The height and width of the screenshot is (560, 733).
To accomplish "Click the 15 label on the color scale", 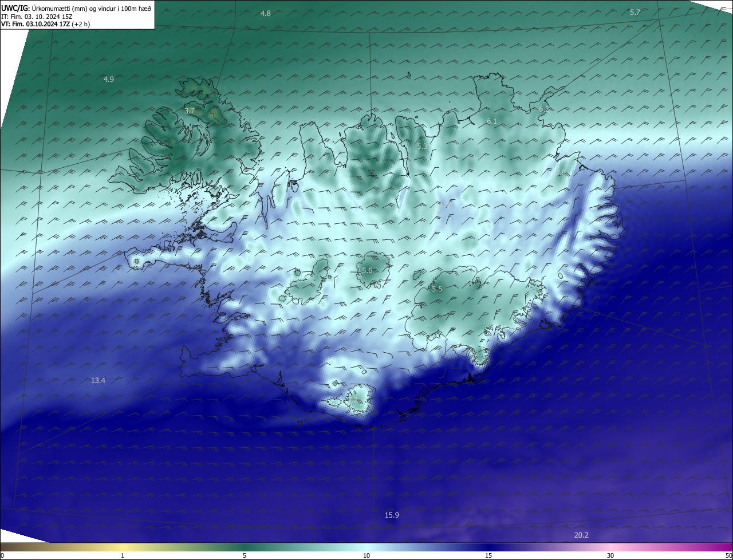I will (488, 555).
